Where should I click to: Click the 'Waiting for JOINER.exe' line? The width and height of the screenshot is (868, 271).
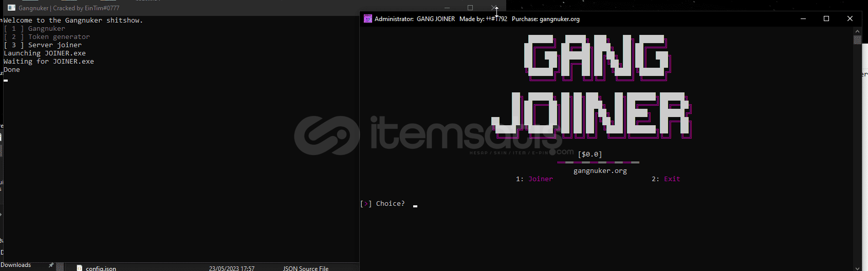[x=49, y=62]
